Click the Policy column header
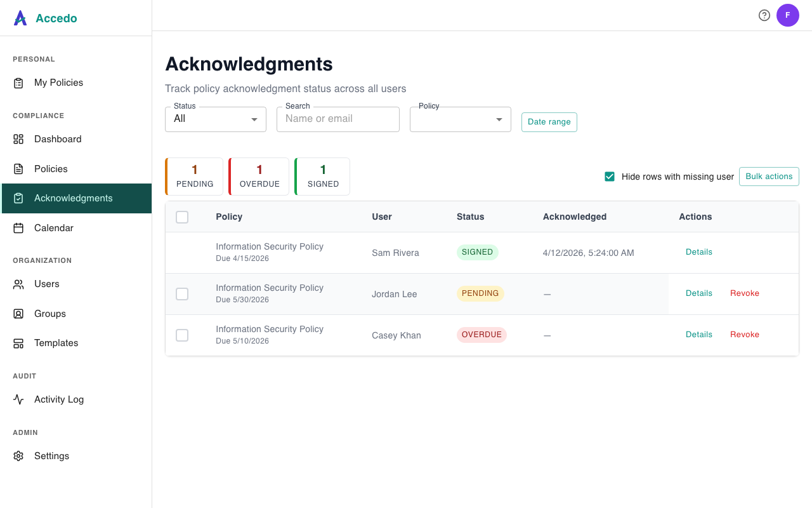This screenshot has width=812, height=508. point(229,217)
